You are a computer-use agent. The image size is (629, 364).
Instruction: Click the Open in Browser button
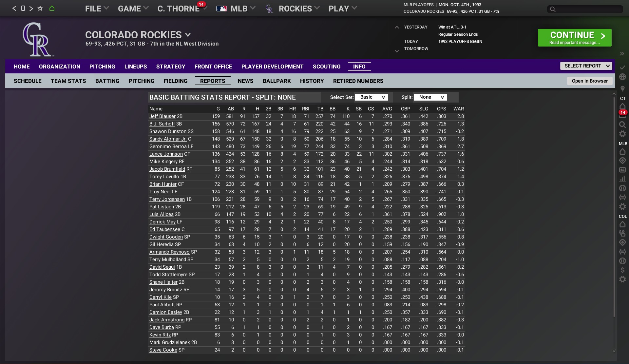pos(590,81)
